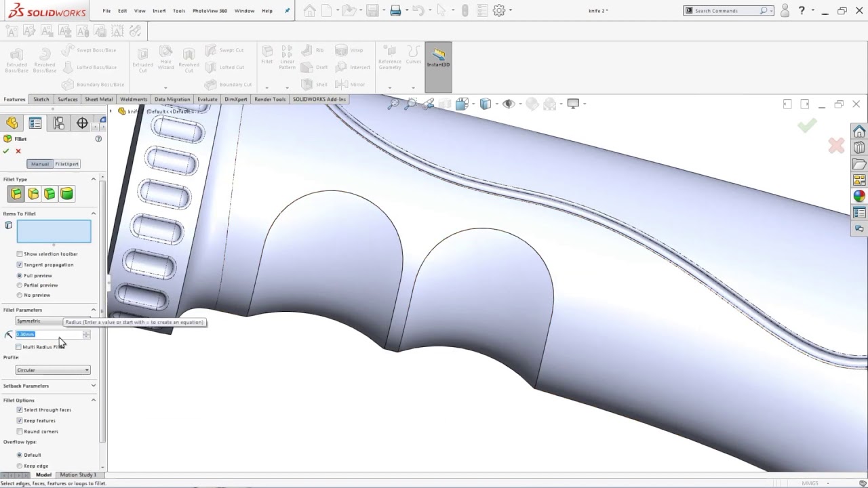868x488 pixels.
Task: Open the Hide/Show Items eye icon
Action: (x=509, y=104)
